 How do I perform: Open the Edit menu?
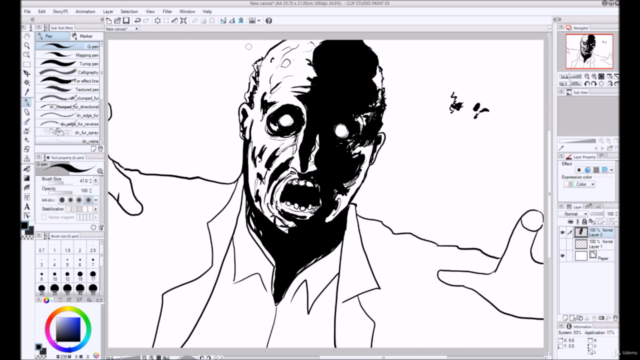42,11
